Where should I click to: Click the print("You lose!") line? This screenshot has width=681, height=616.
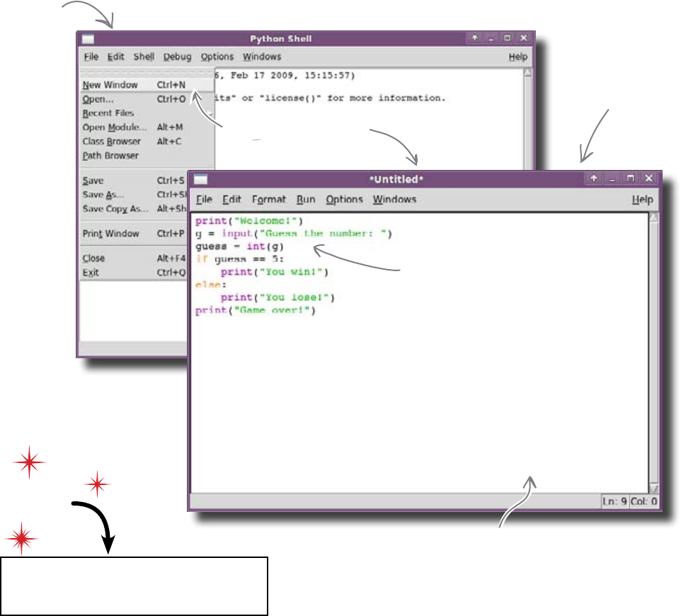(x=277, y=297)
